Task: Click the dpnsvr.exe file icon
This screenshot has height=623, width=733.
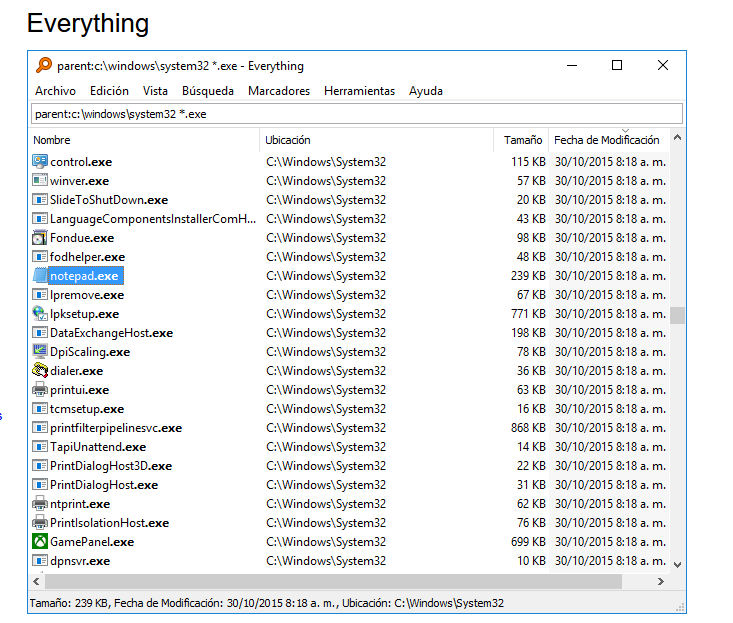Action: pyautogui.click(x=40, y=561)
